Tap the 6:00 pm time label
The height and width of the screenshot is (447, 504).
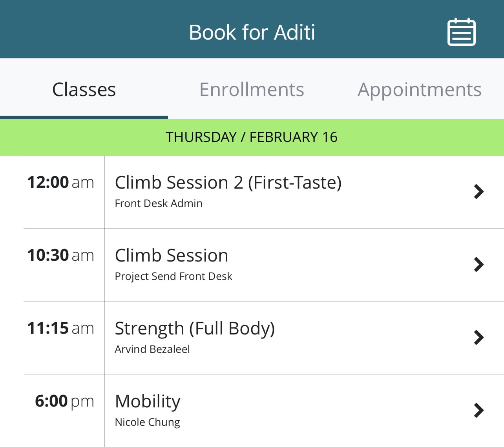click(64, 401)
